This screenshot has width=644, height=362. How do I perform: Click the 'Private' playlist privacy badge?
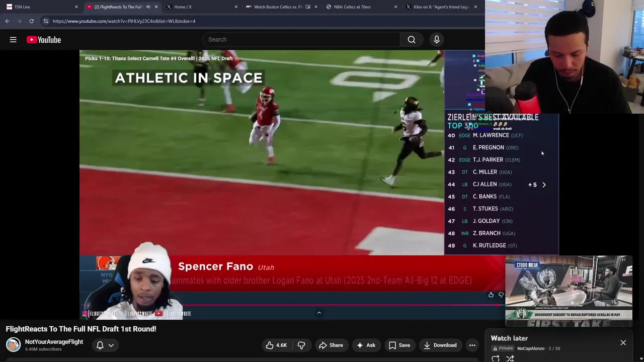(x=503, y=348)
